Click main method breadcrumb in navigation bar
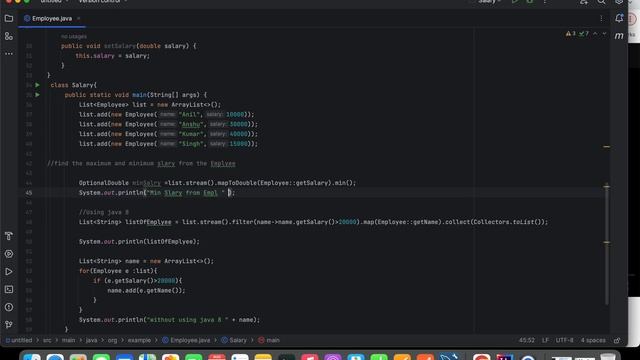The image size is (640, 360). (x=269, y=340)
